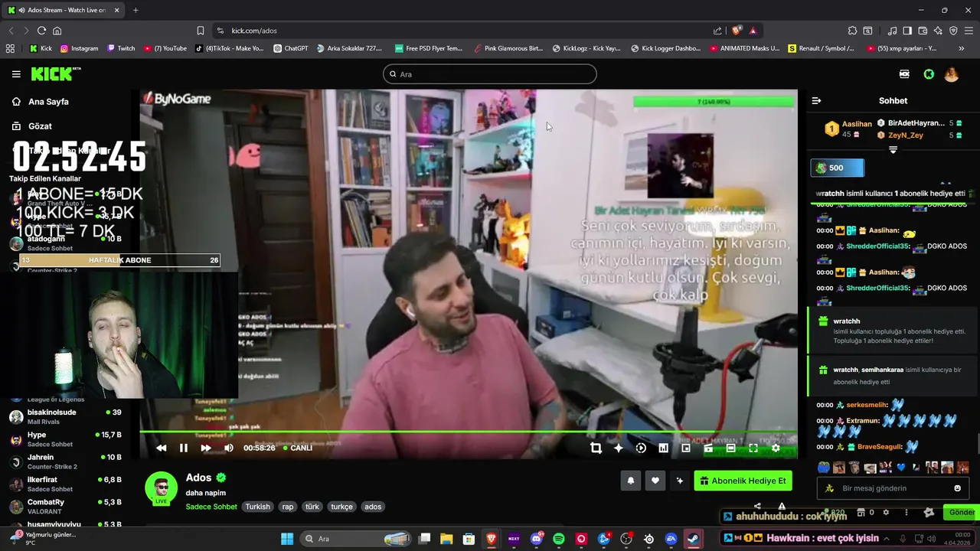The height and width of the screenshot is (551, 980).
Task: Open the chat settings gear icon
Action: click(x=886, y=513)
